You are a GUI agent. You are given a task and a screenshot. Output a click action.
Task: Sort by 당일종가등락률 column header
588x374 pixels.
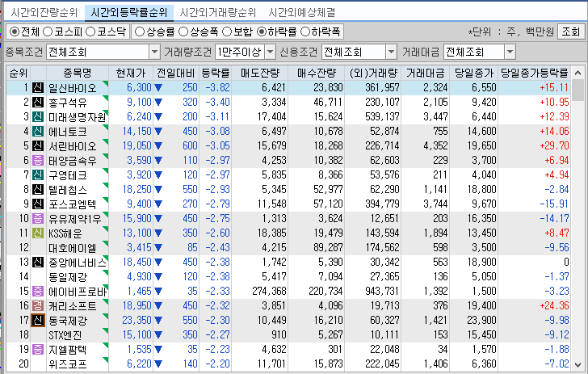click(x=535, y=73)
